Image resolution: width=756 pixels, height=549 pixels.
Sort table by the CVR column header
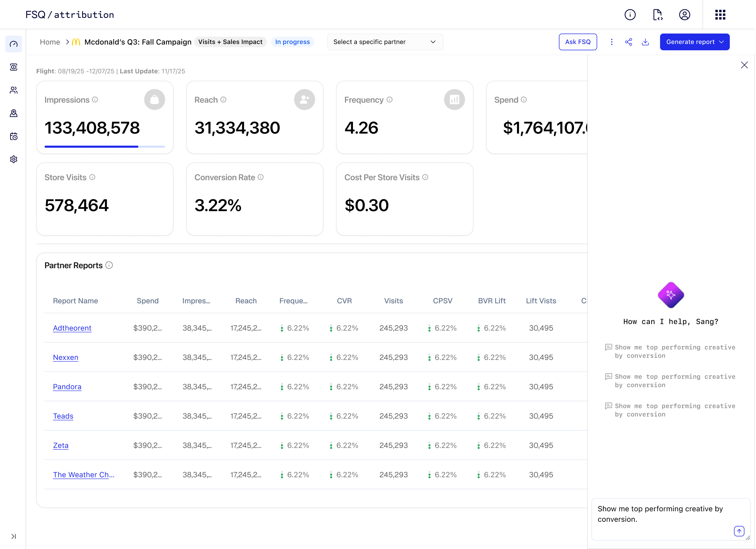tap(344, 301)
